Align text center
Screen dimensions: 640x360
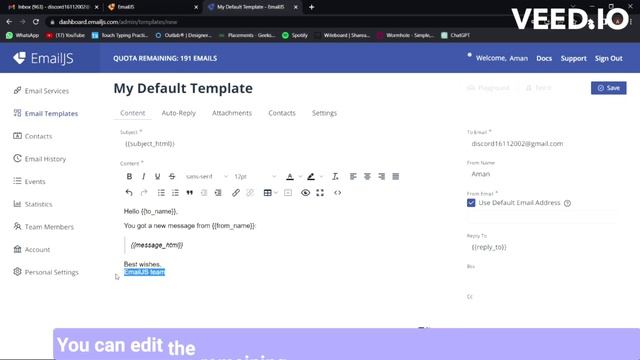coord(367,176)
